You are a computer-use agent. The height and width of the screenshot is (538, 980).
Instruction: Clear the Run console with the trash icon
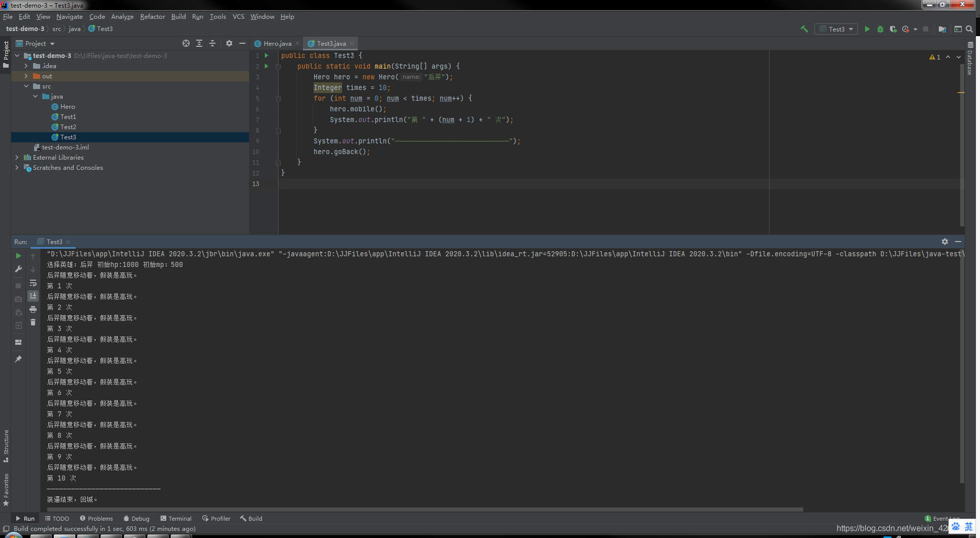(33, 322)
